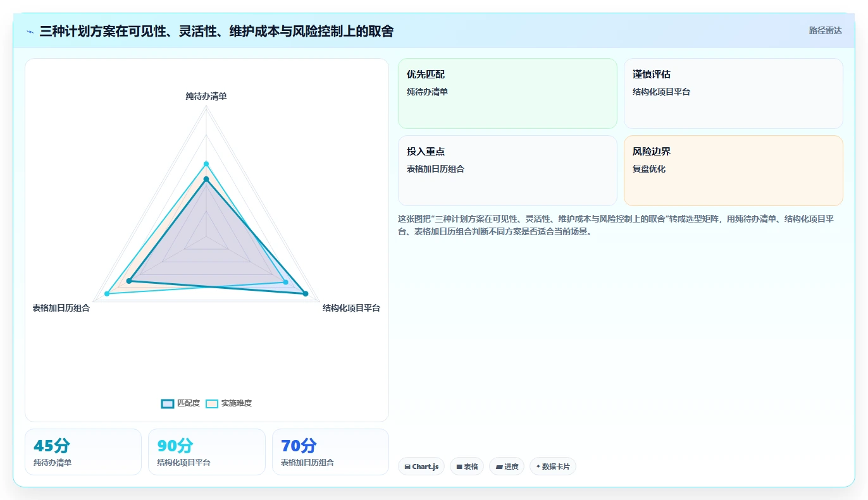Open the 谨慎评估 card
Screen dimensions: 868x500
click(x=733, y=94)
